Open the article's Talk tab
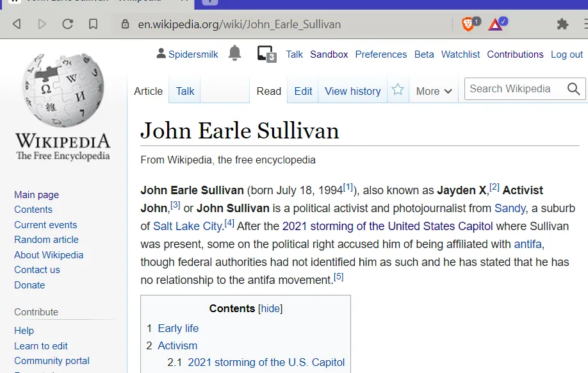The width and height of the screenshot is (588, 373). pos(185,91)
